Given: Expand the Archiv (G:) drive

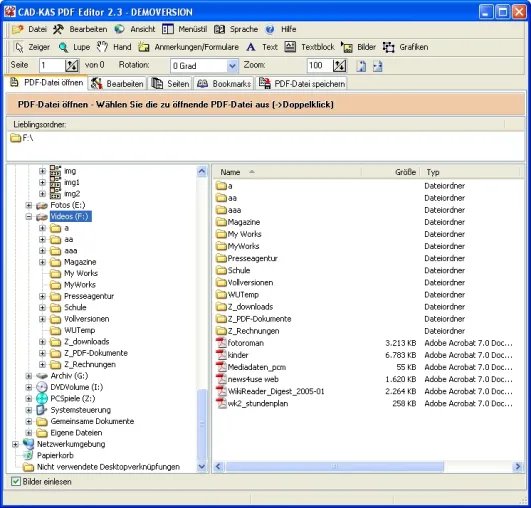Looking at the screenshot, I should 29,376.
